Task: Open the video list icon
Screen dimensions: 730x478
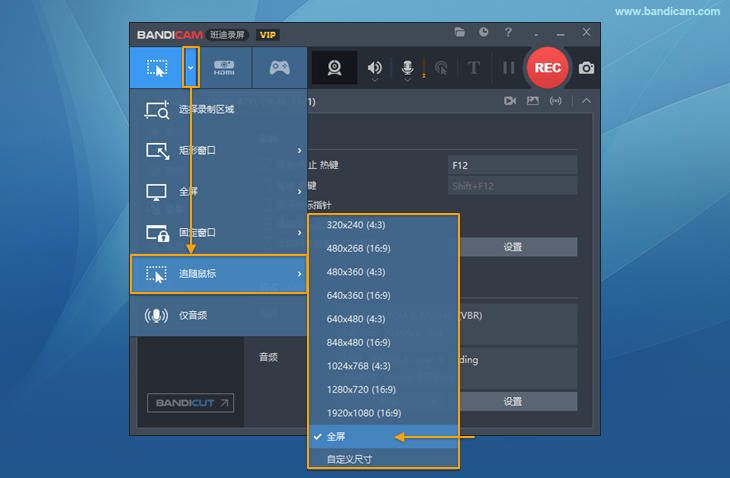Action: (x=510, y=101)
